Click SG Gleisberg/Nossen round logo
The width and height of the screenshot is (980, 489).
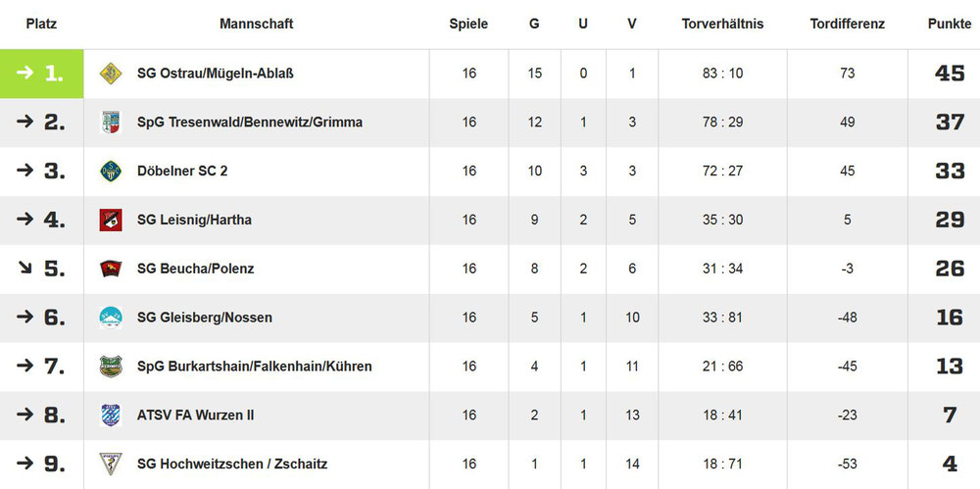[111, 318]
